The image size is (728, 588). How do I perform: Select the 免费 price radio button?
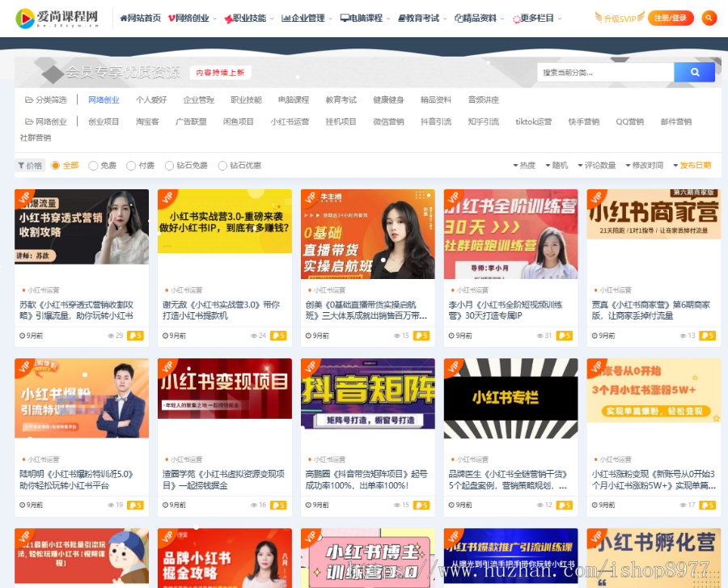tap(93, 166)
